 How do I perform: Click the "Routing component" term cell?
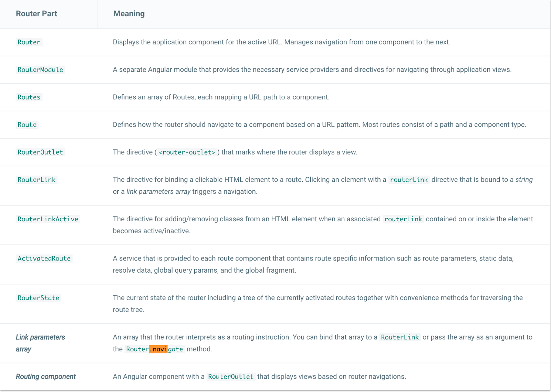46,377
